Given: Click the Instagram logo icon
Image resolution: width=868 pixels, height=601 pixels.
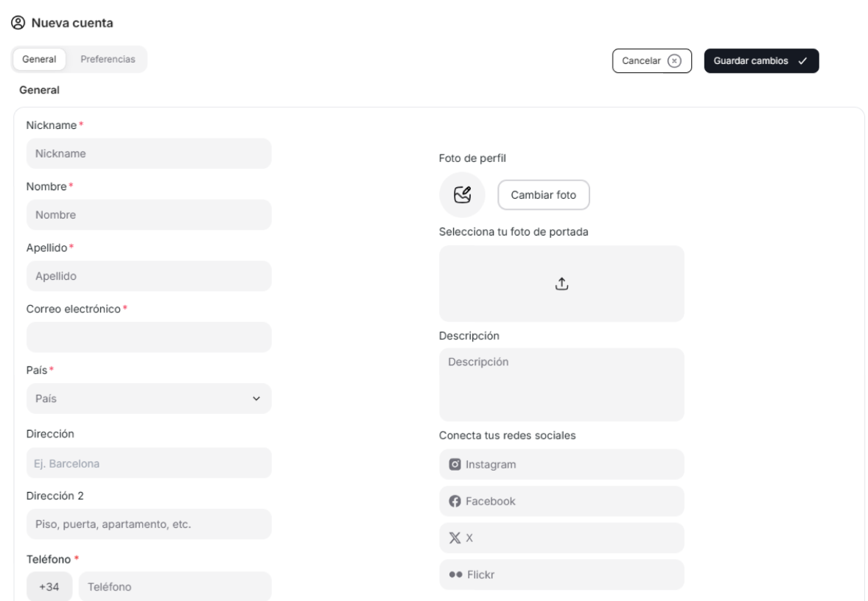Looking at the screenshot, I should pyautogui.click(x=455, y=465).
